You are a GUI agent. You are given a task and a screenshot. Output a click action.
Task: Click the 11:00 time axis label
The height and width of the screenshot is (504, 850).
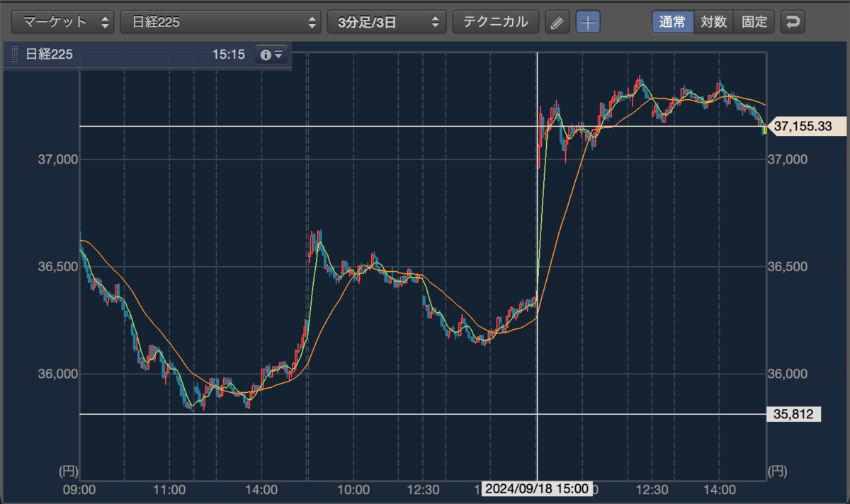[x=170, y=488]
